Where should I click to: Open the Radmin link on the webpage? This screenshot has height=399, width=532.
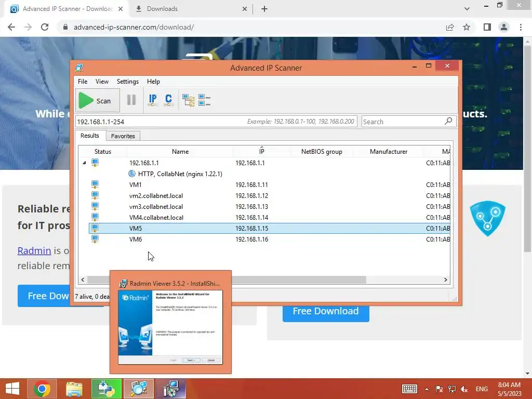click(x=34, y=250)
